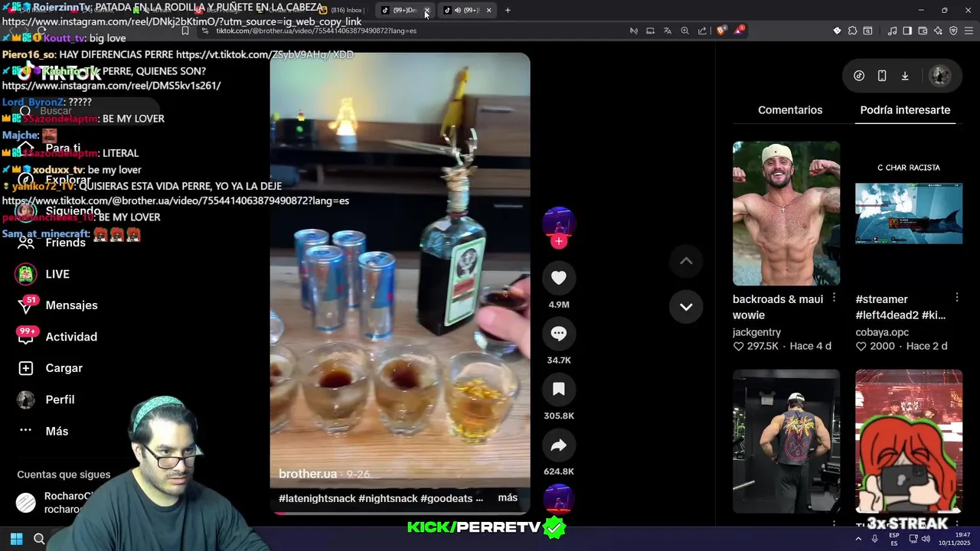Open the Brave Wallet icon
The height and width of the screenshot is (551, 980).
923,31
